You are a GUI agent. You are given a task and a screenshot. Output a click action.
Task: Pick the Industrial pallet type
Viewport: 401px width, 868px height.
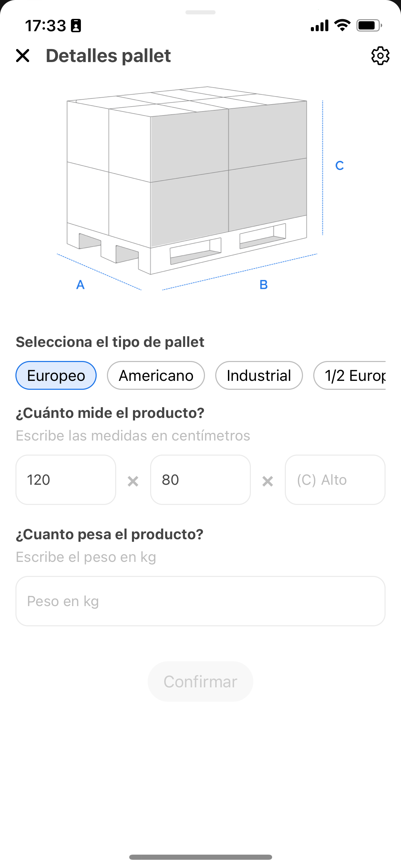pyautogui.click(x=259, y=375)
